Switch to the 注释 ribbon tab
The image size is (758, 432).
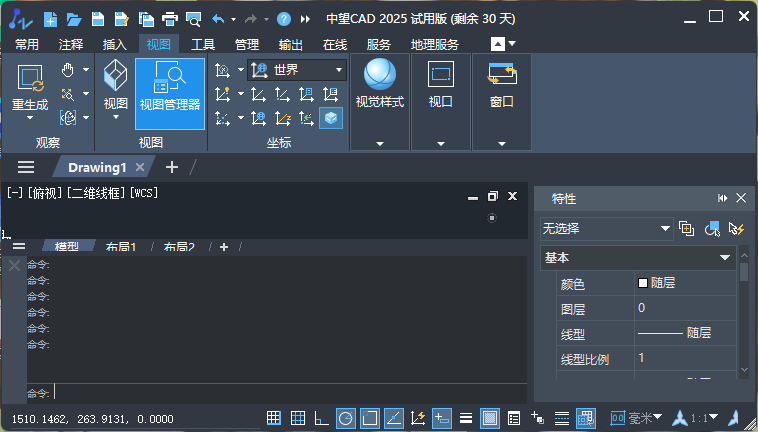pos(71,44)
